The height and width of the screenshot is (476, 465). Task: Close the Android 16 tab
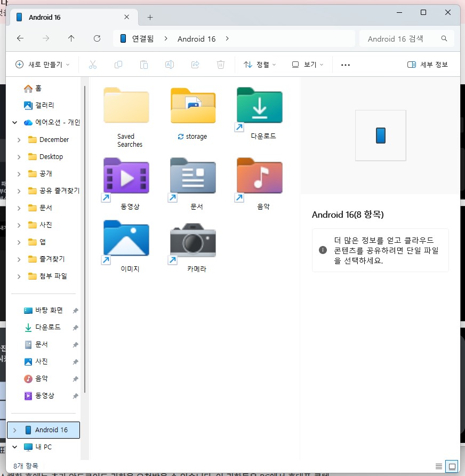(x=127, y=17)
